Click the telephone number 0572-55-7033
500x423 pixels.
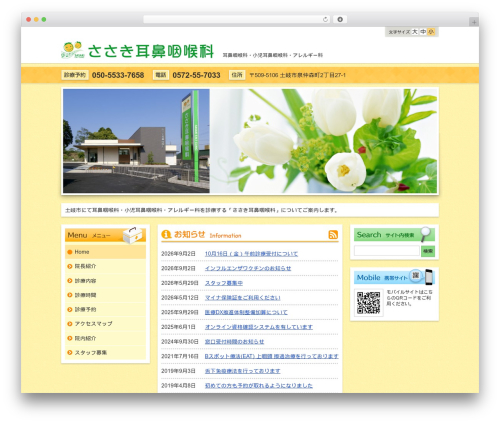pos(196,75)
